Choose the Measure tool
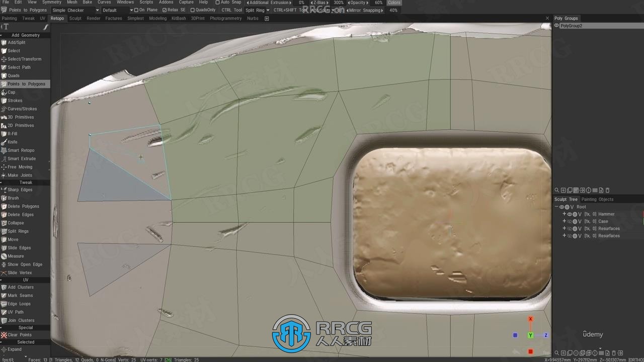Screen dimensions: 644x362 (25, 256)
